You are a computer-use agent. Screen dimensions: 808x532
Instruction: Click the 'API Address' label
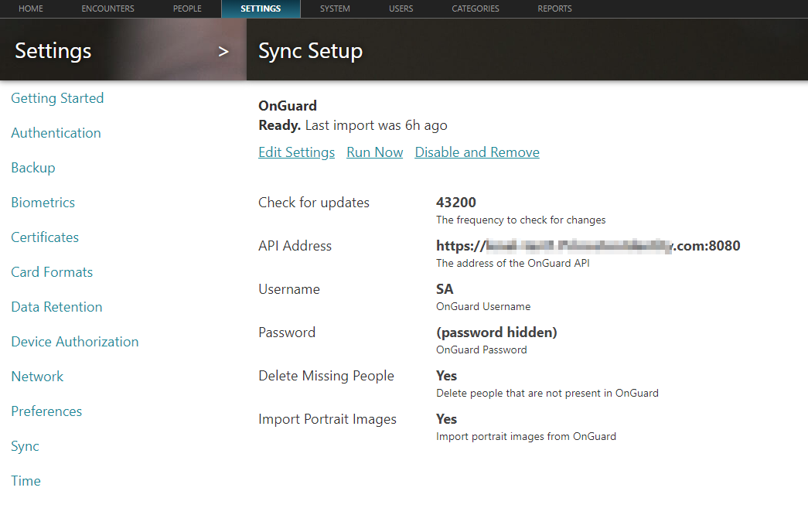pyautogui.click(x=295, y=246)
